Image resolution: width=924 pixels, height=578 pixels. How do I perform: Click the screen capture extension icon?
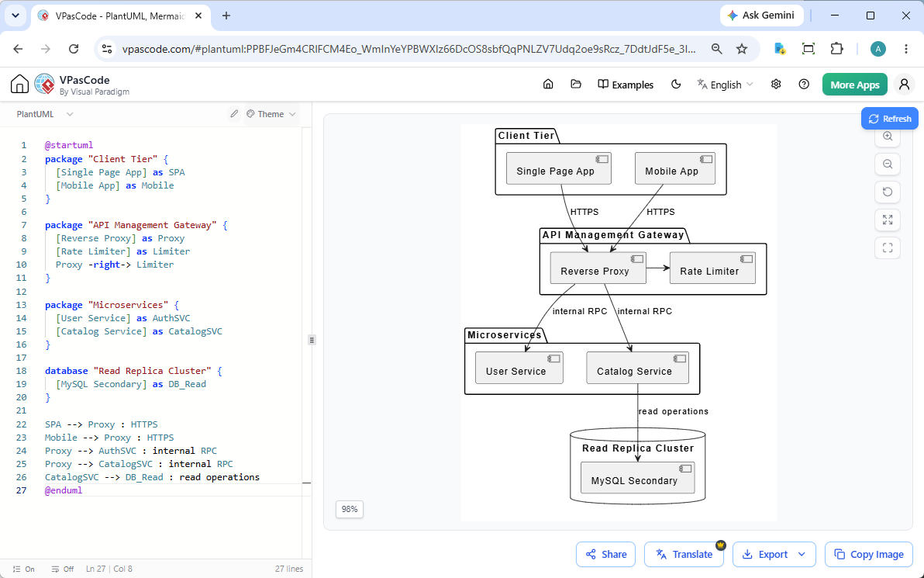808,49
